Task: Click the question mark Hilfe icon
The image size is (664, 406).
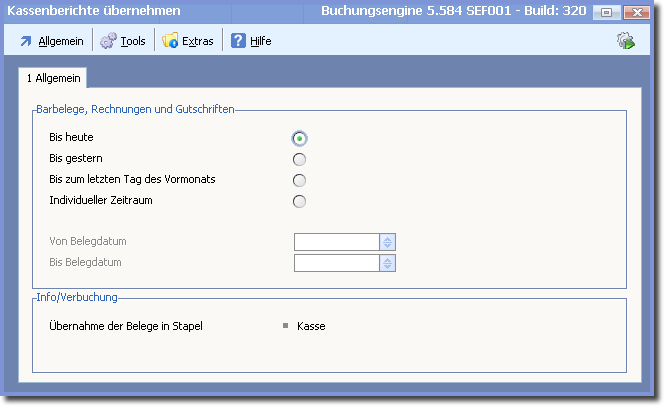Action: click(238, 41)
